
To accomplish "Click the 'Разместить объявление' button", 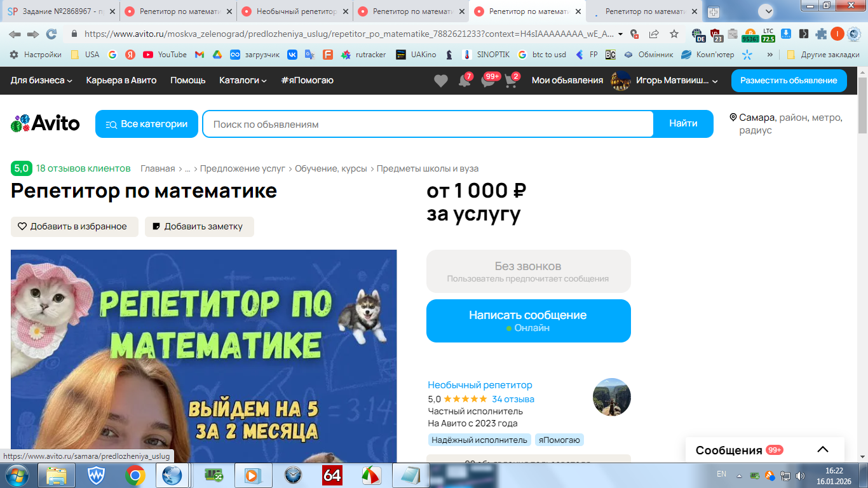I will [x=789, y=81].
